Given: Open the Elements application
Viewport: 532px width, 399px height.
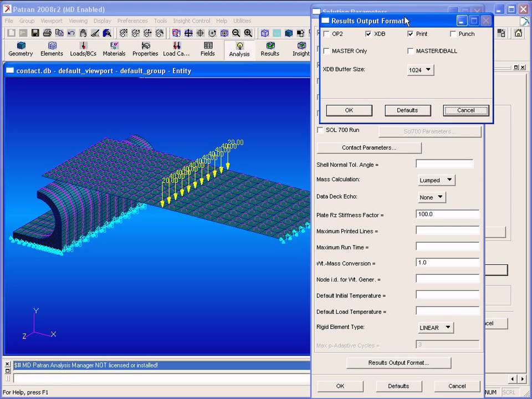Looking at the screenshot, I should [x=52, y=49].
